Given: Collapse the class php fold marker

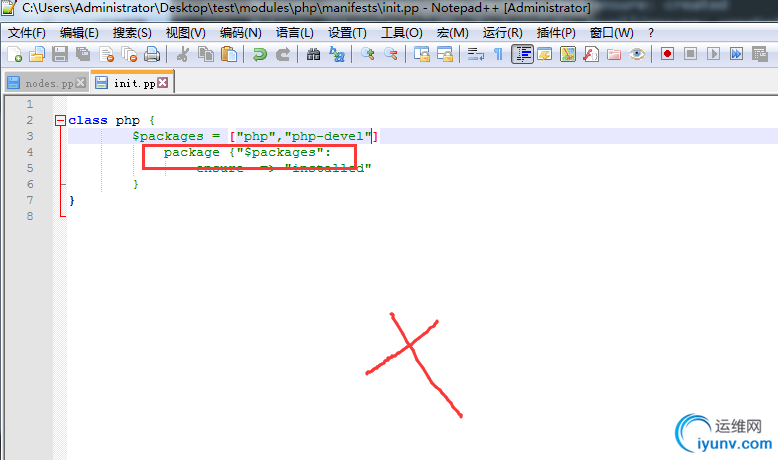Looking at the screenshot, I should click(61, 120).
